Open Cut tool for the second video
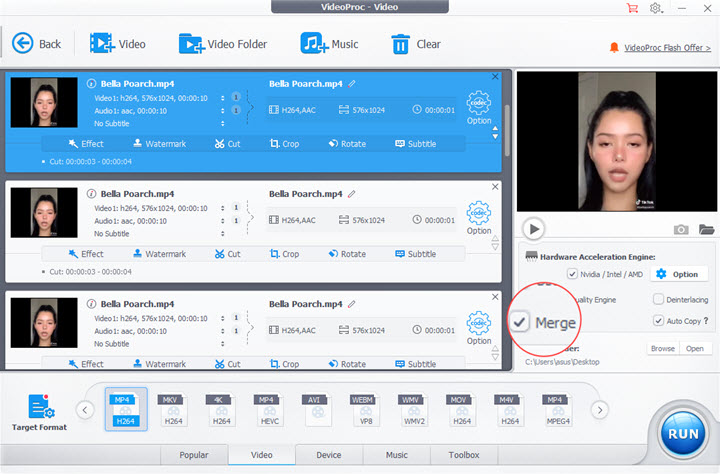The width and height of the screenshot is (720, 474). click(x=227, y=254)
